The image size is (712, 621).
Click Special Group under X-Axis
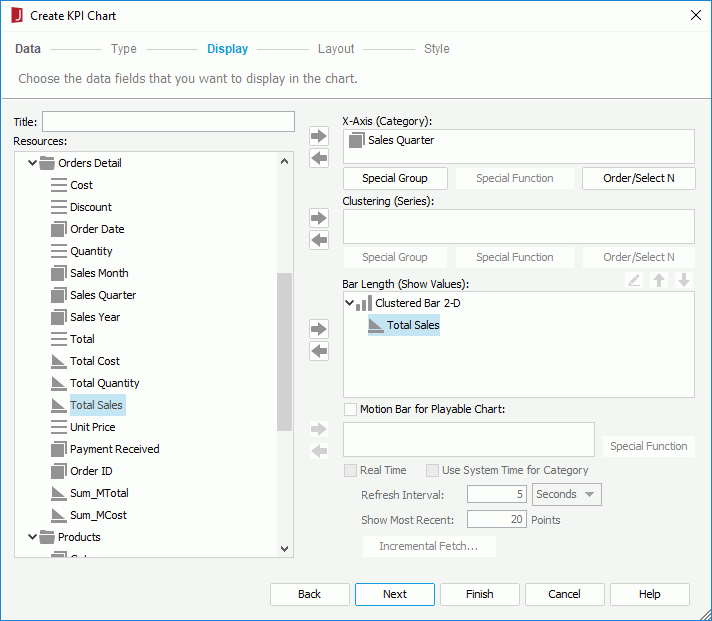click(395, 178)
